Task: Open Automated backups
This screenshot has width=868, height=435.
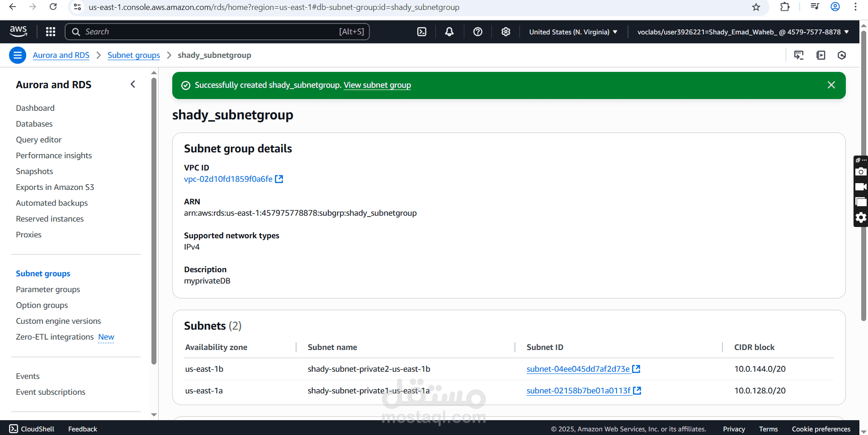Action: coord(52,203)
